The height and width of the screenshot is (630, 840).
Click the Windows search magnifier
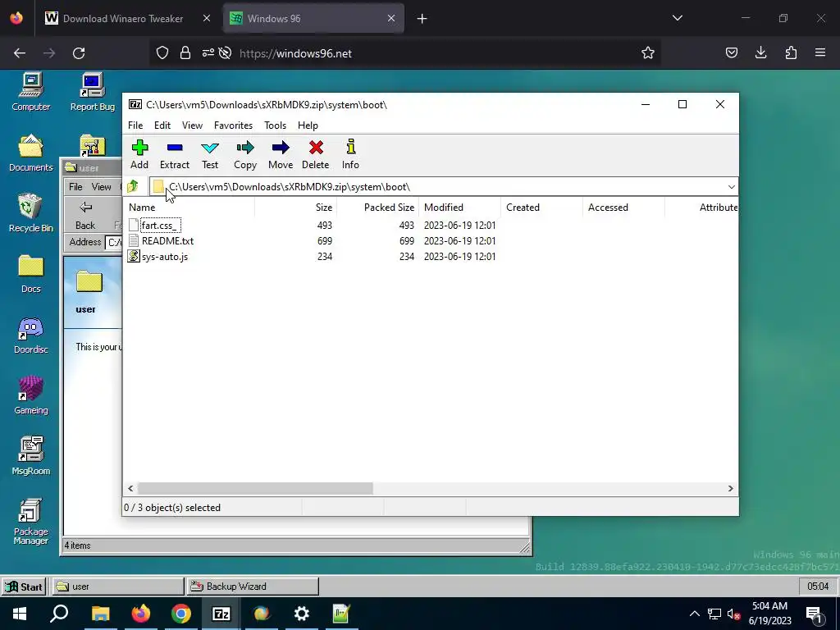[x=59, y=614]
